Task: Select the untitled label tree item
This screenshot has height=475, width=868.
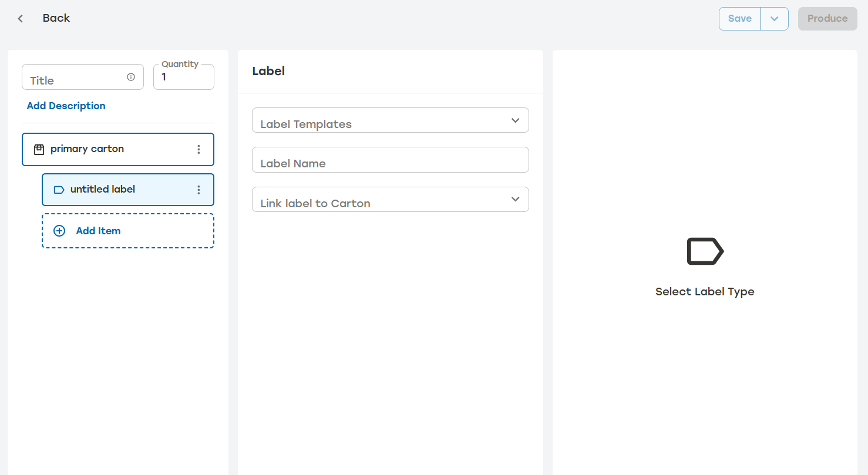Action: tap(128, 190)
